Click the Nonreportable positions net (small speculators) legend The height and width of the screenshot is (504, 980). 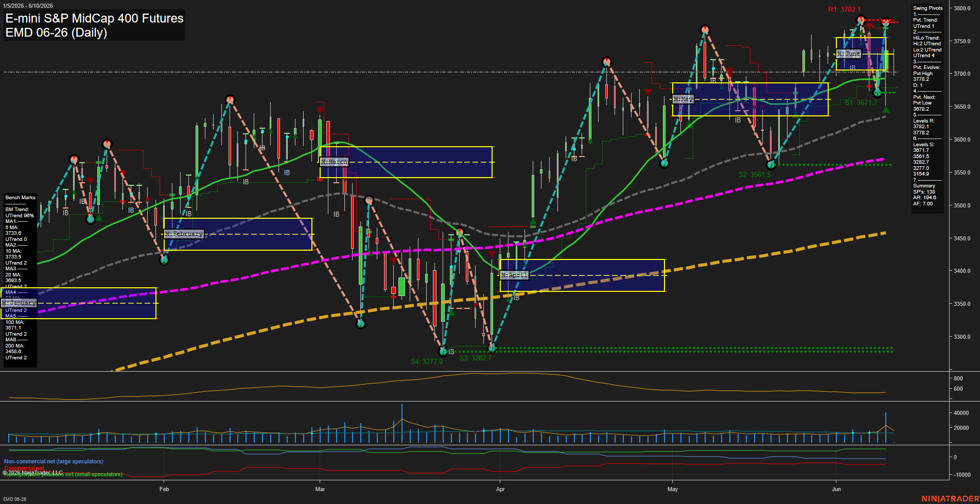(63, 474)
